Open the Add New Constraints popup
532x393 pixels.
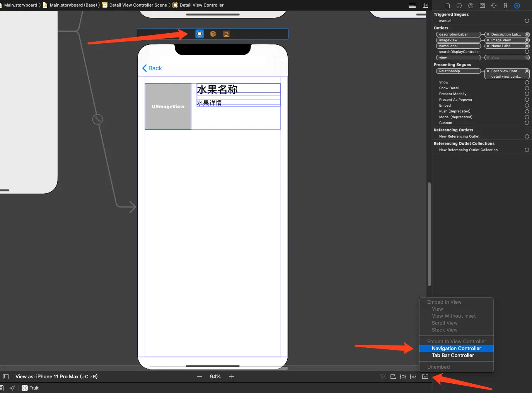click(403, 377)
